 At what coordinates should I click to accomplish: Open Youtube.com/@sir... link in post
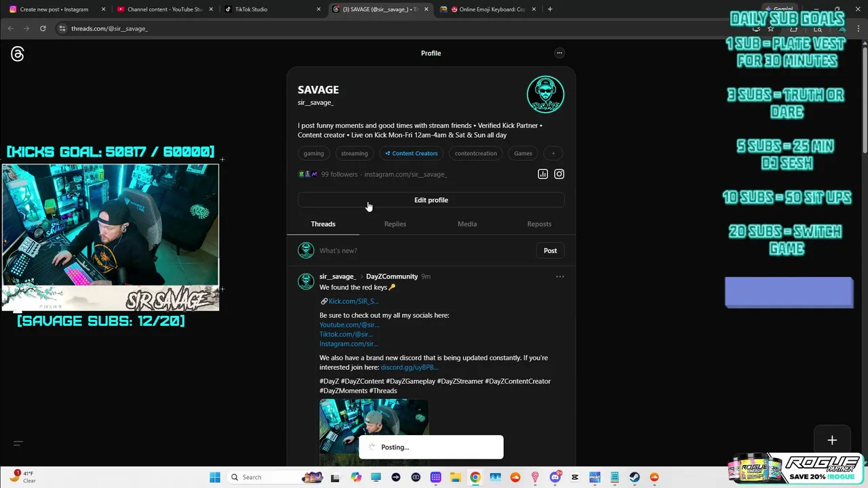(349, 325)
